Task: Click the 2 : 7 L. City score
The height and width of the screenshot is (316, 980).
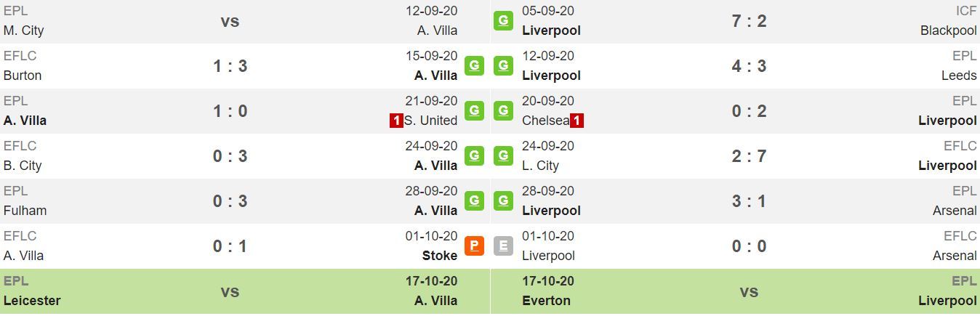Action: pos(749,155)
